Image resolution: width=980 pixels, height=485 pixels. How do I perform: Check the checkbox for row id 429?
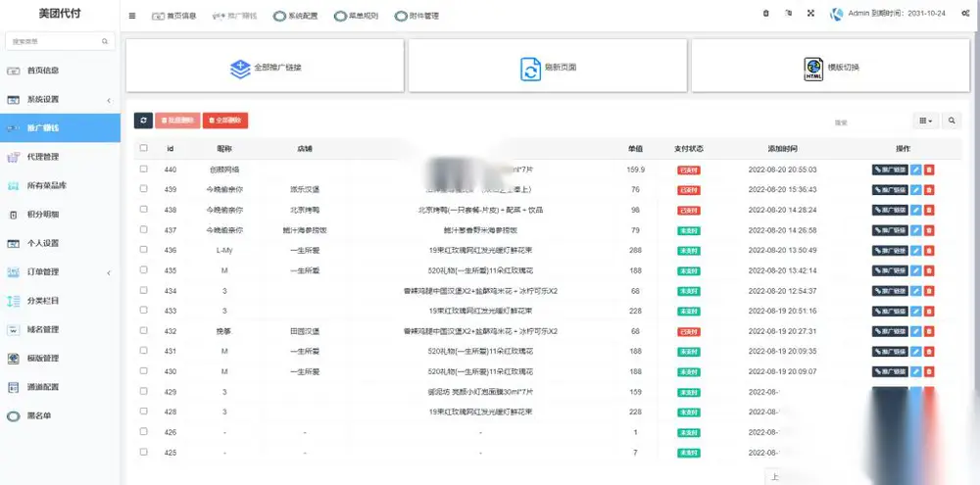tap(144, 391)
